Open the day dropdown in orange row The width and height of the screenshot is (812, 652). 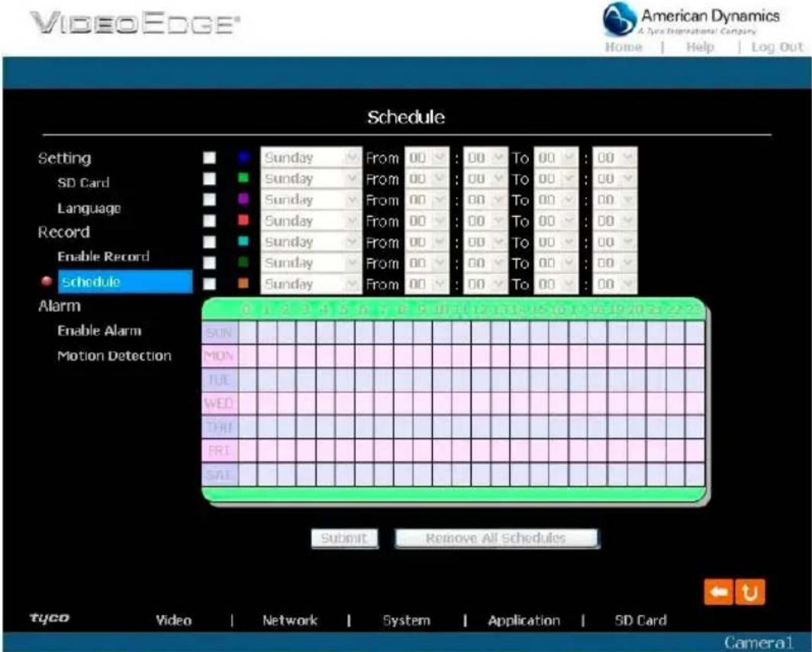pyautogui.click(x=311, y=284)
